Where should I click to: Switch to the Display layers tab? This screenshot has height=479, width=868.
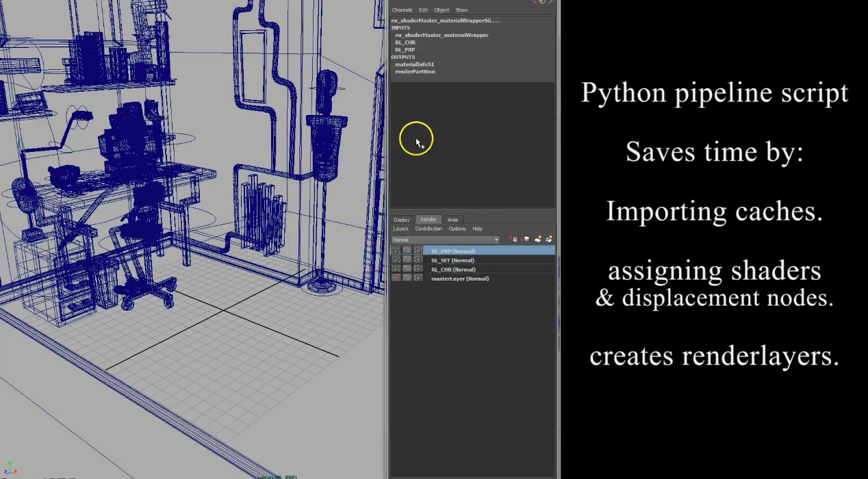click(x=402, y=220)
